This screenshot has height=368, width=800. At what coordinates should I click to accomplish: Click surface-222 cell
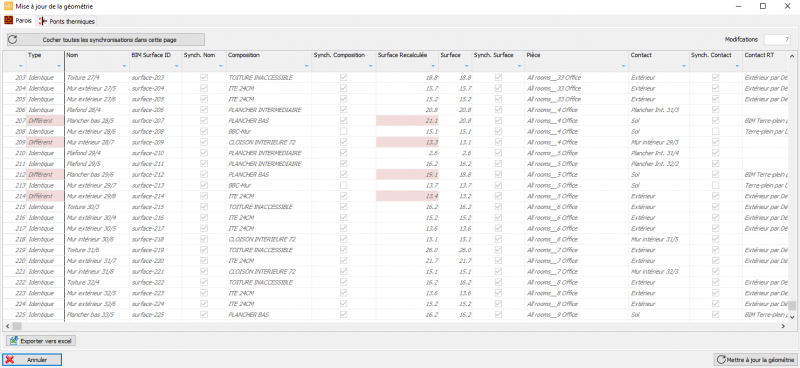click(155, 282)
